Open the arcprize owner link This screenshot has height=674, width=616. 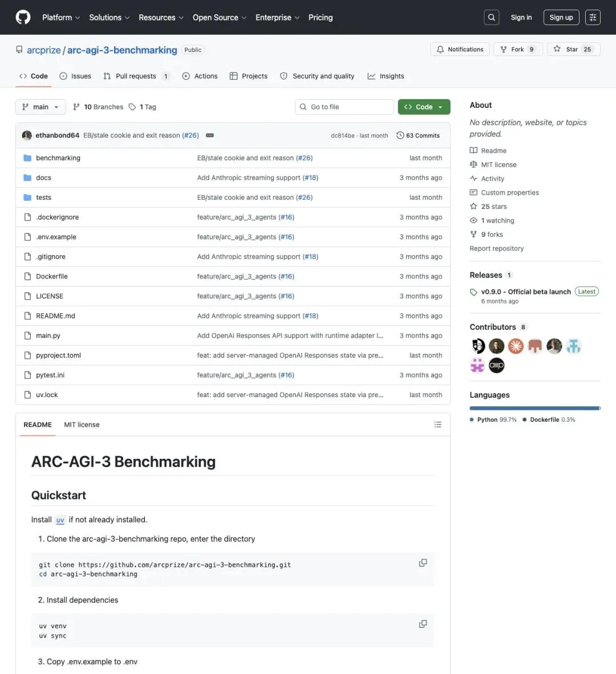click(44, 50)
